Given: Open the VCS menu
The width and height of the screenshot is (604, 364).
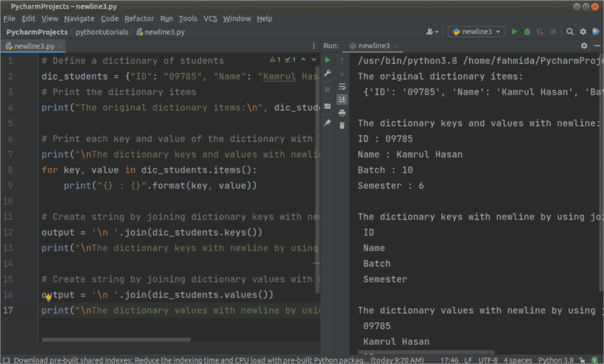Looking at the screenshot, I should 210,18.
